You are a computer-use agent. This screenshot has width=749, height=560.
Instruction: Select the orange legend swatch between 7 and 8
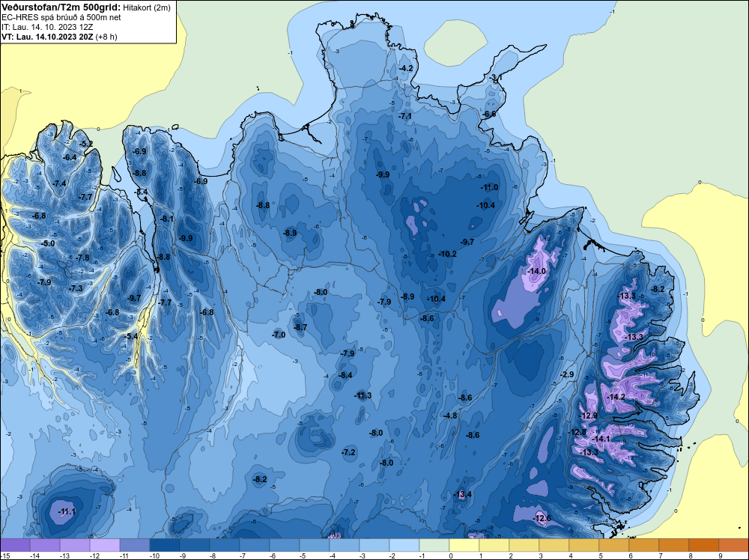coord(674,545)
